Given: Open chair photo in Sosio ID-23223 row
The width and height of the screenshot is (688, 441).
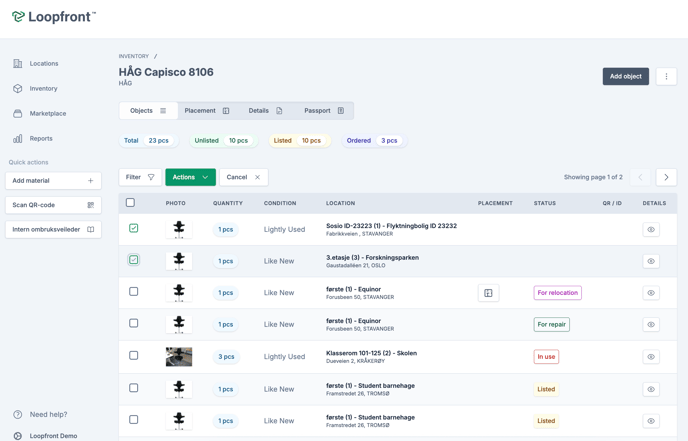Looking at the screenshot, I should tap(179, 229).
